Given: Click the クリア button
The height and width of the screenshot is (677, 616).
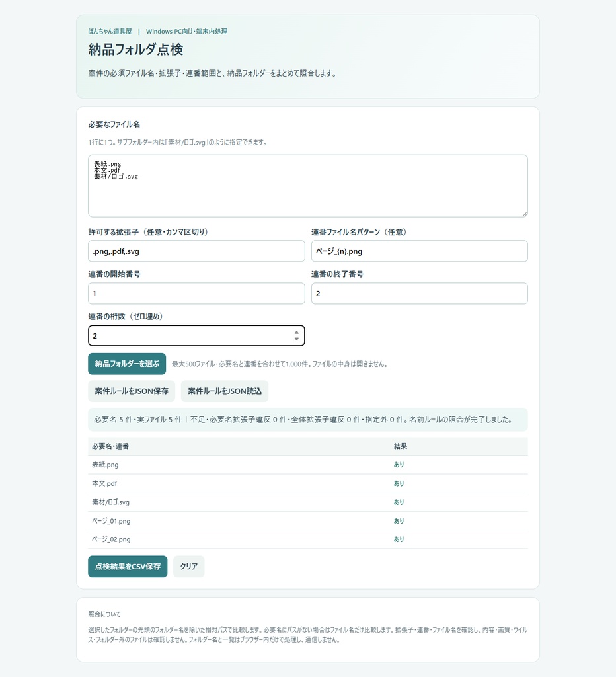Looking at the screenshot, I should coord(188,566).
